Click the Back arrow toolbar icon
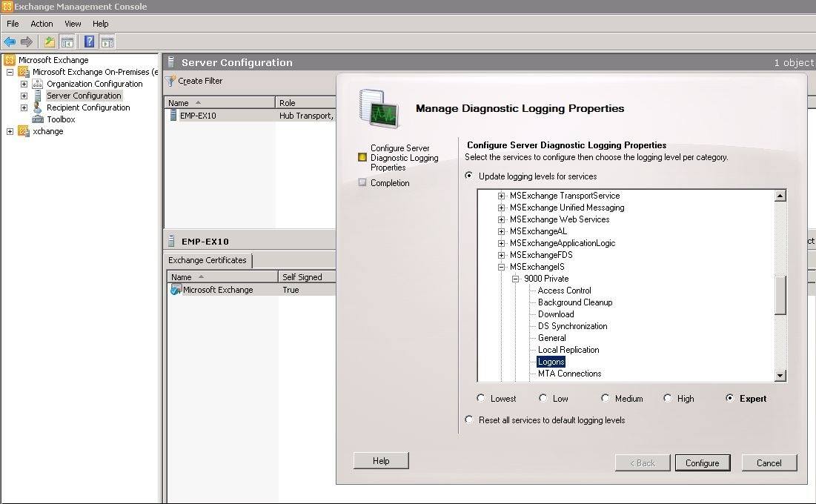The width and height of the screenshot is (816, 504). (x=10, y=42)
